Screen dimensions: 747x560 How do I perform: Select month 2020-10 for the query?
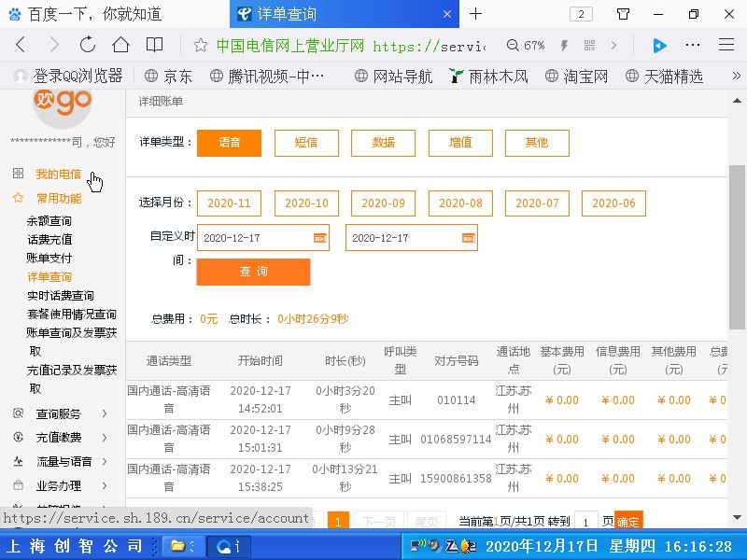pos(306,203)
